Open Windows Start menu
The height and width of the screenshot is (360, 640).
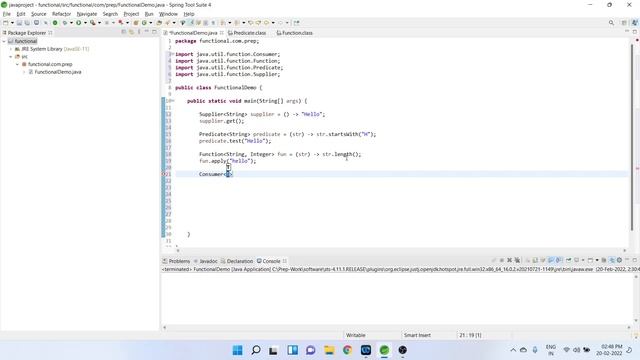point(237,350)
